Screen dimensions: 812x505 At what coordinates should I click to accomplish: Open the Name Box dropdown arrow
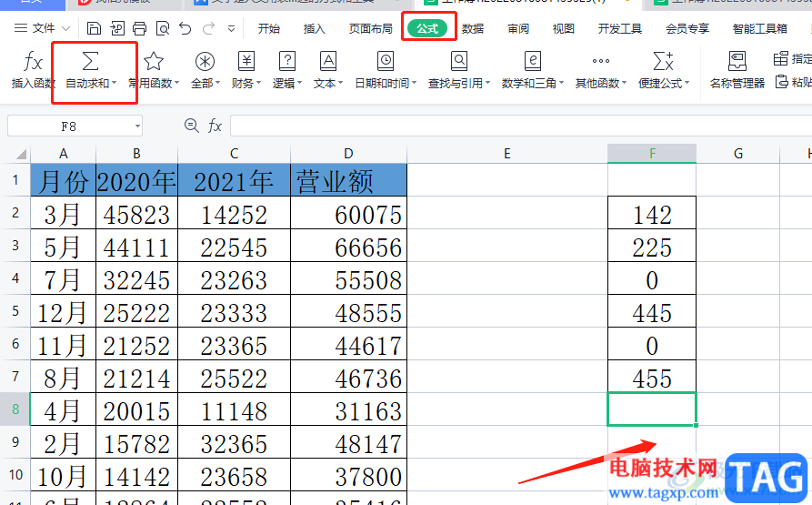point(137,126)
